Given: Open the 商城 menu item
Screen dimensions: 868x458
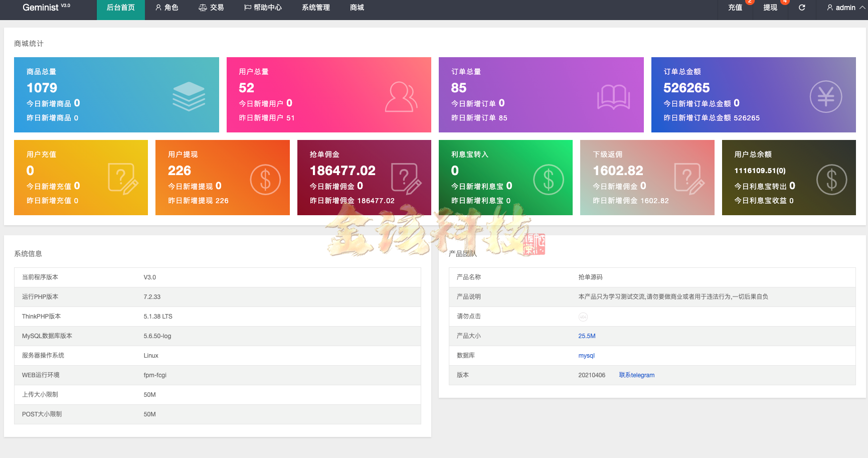Looking at the screenshot, I should (356, 8).
